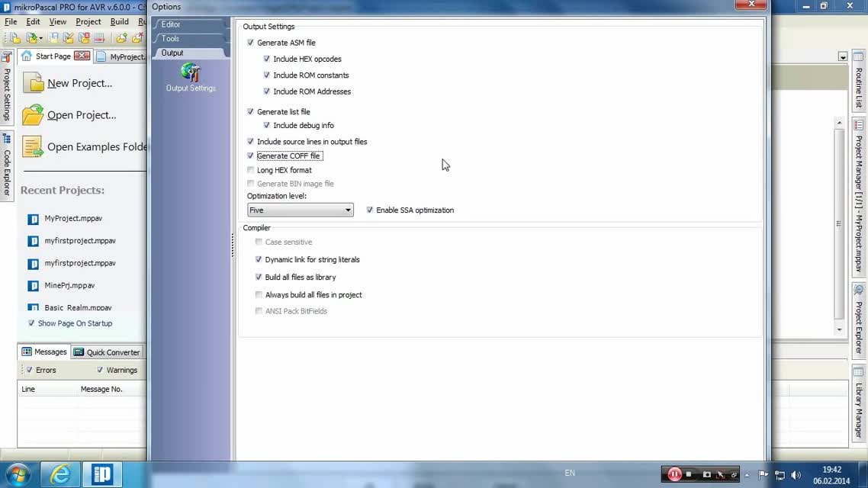Select the Output options category
The width and height of the screenshot is (868, 488).
(191, 53)
